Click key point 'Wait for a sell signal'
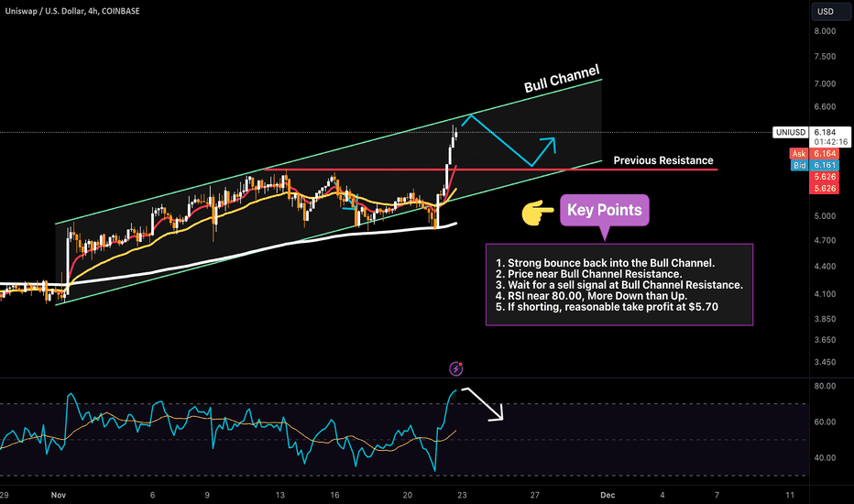 (x=619, y=285)
